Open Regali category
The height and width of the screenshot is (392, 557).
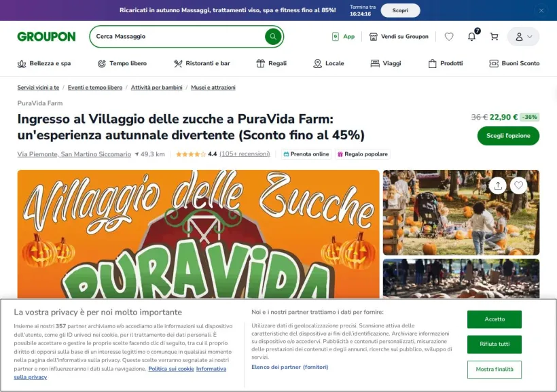tap(272, 64)
